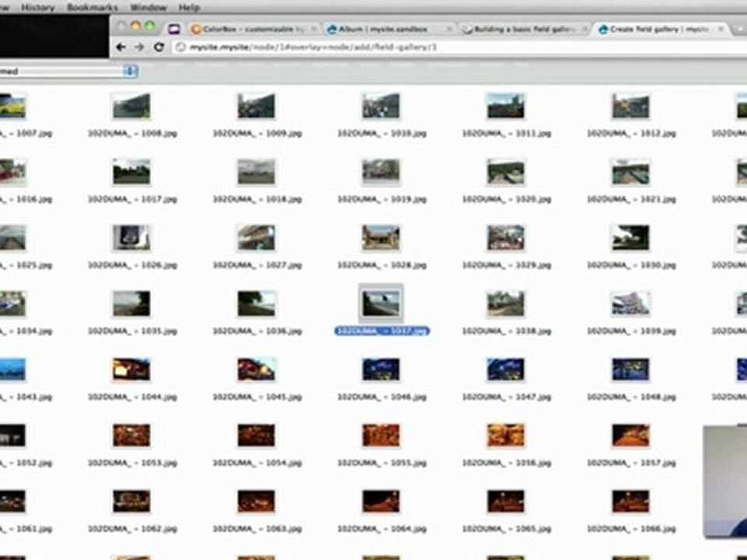
Task: Select thumbnail of 102DUMA_ - 1027.jpg
Action: click(x=256, y=238)
